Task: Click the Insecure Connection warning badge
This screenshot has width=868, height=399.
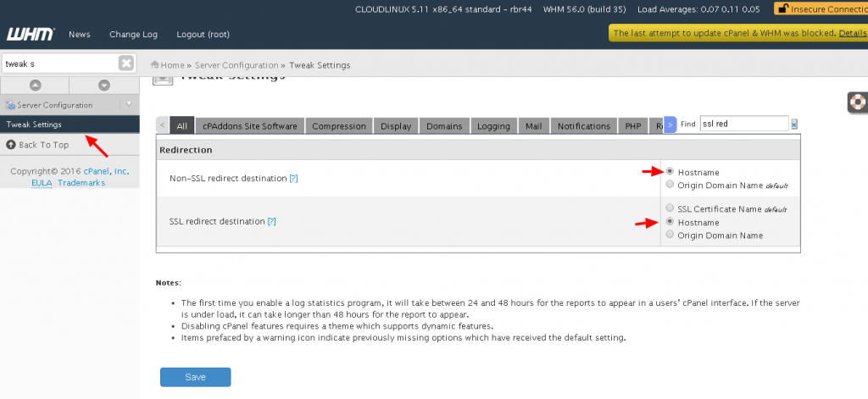Action: point(821,8)
